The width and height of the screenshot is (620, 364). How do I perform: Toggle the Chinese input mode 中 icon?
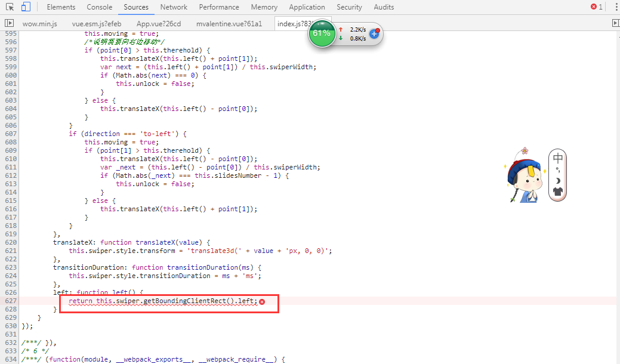click(x=557, y=158)
